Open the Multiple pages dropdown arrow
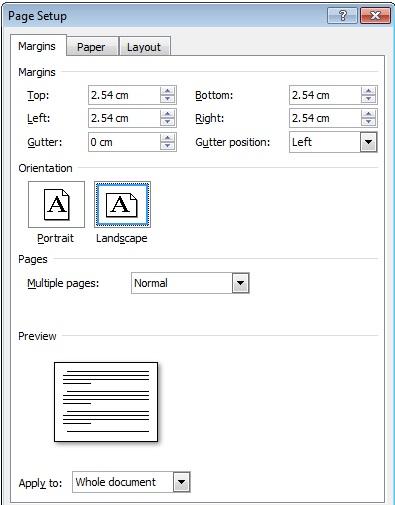This screenshot has width=395, height=505. (241, 283)
